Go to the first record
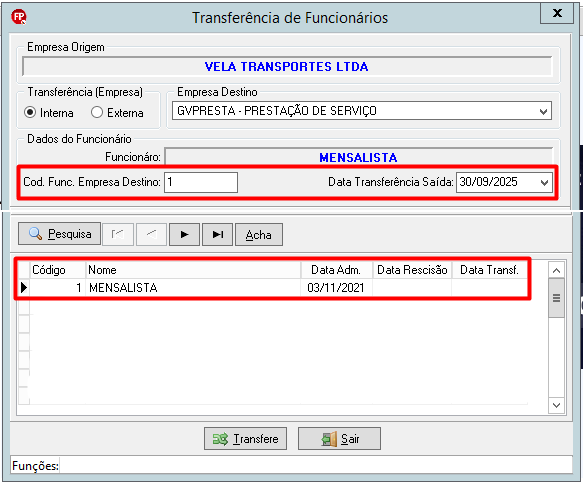This screenshot has width=583, height=485. 118,234
